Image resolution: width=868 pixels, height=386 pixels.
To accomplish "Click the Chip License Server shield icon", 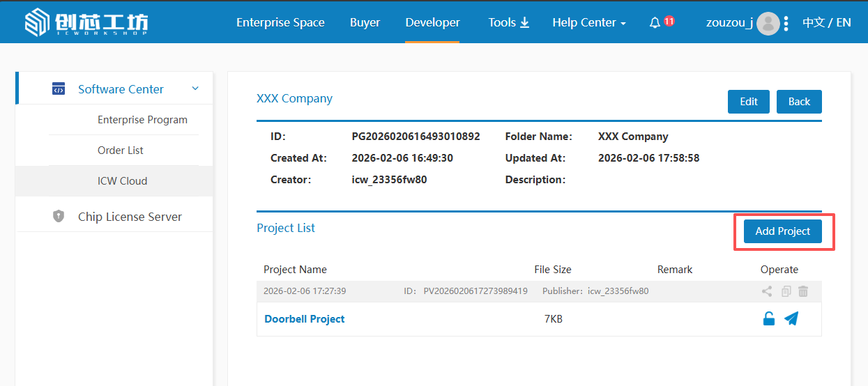I will click(59, 217).
